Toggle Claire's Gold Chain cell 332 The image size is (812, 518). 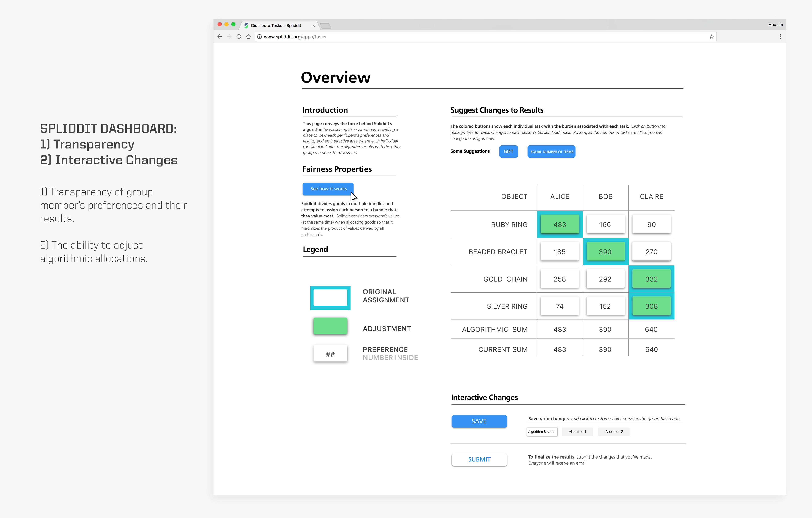652,279
